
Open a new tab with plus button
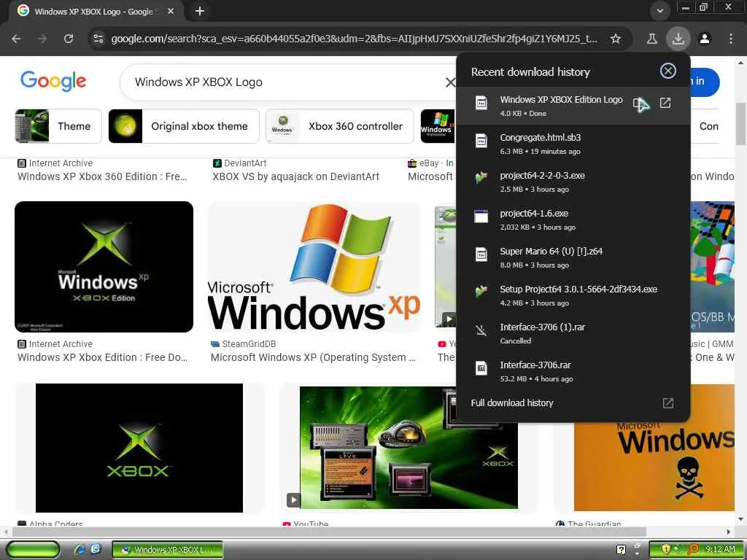click(x=200, y=11)
